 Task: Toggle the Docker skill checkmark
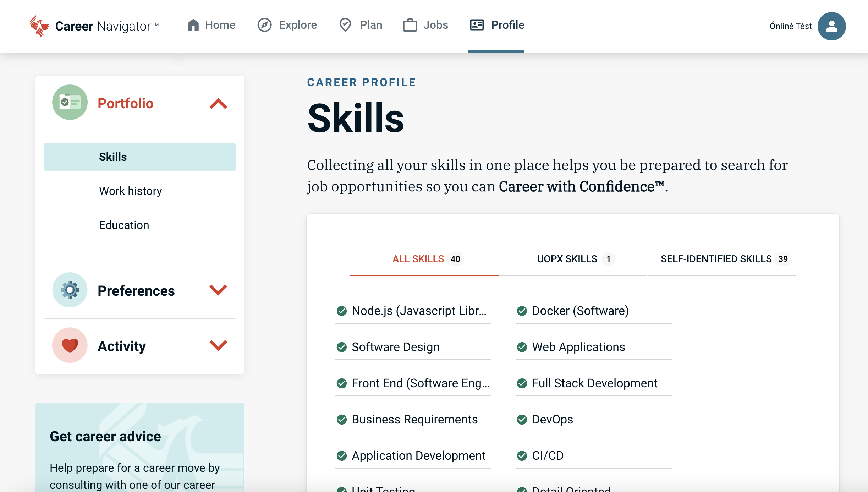tap(522, 310)
